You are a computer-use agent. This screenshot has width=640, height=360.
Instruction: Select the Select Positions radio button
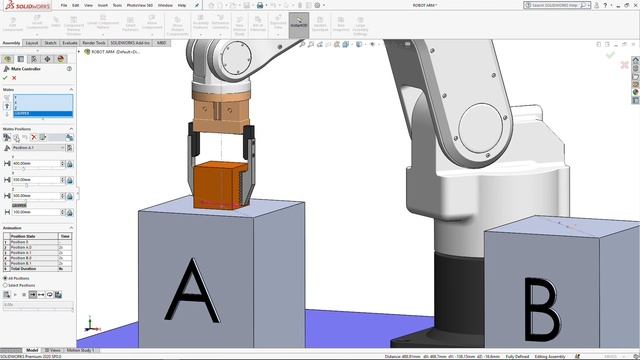tap(5, 285)
